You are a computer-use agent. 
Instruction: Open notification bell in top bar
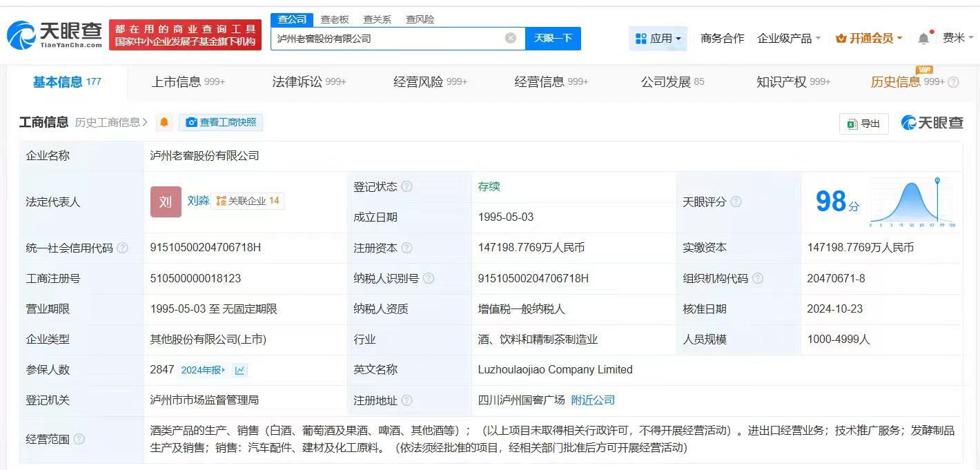pyautogui.click(x=923, y=39)
